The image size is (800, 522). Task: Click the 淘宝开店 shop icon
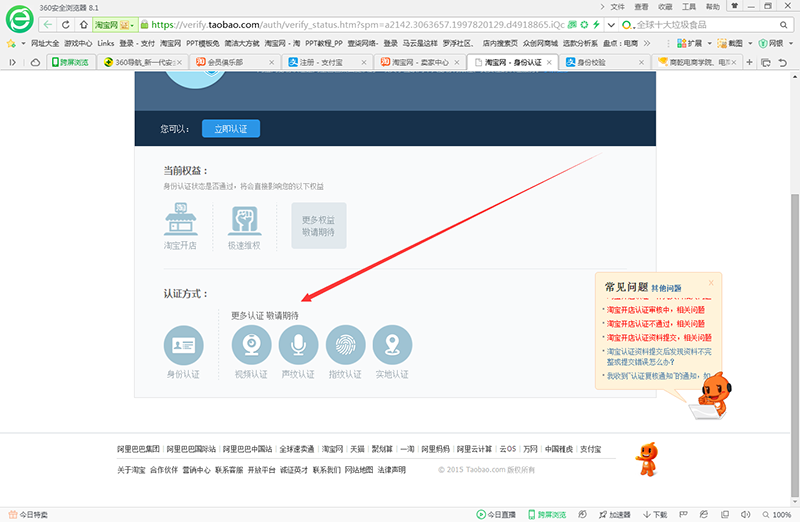(x=181, y=219)
